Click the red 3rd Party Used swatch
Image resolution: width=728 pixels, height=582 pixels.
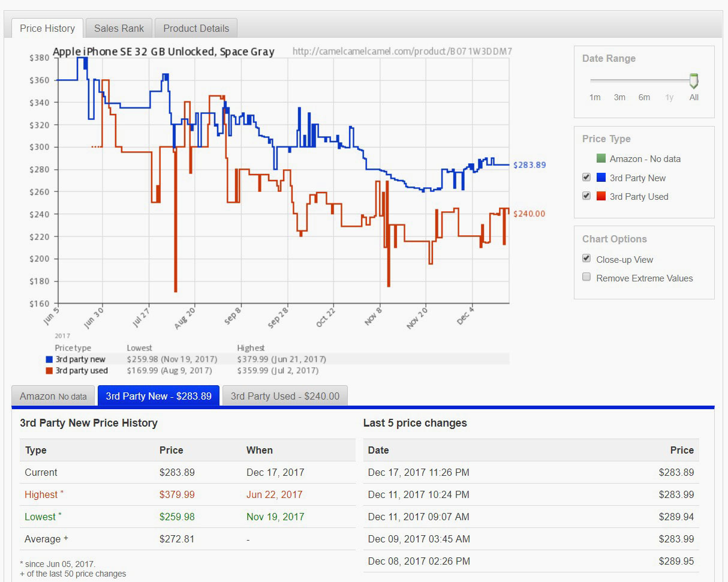pyautogui.click(x=601, y=196)
